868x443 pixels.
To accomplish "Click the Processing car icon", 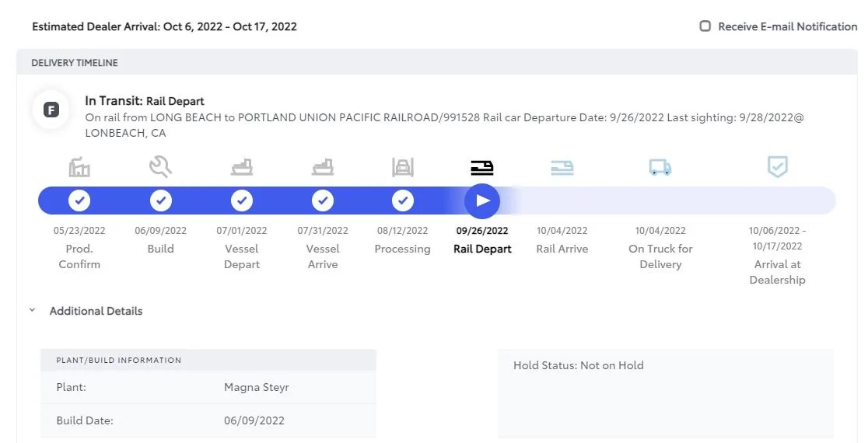I will pos(402,167).
